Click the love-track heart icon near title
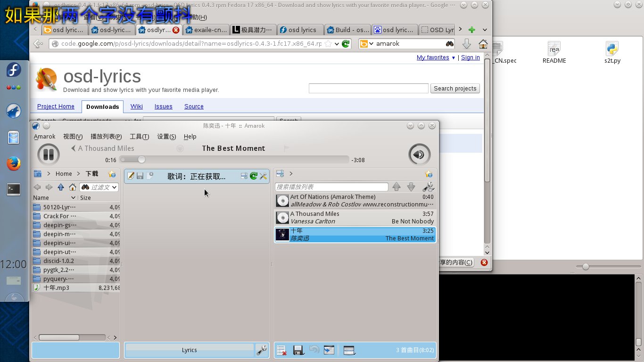 pos(180,148)
